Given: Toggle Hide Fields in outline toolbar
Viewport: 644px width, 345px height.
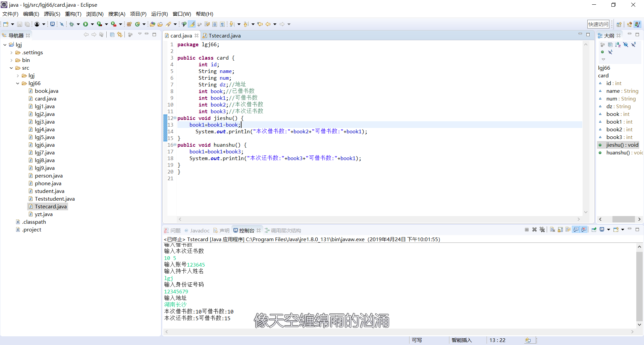Looking at the screenshot, I should click(626, 45).
